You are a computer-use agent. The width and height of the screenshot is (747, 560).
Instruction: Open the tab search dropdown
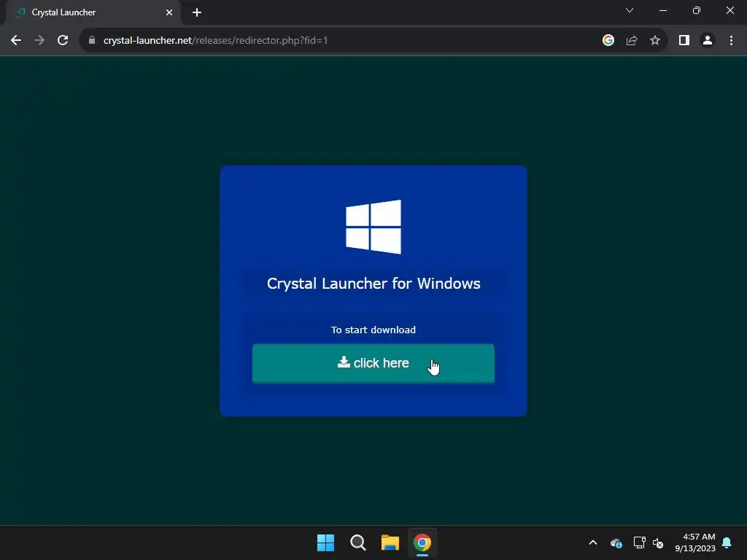pos(630,10)
